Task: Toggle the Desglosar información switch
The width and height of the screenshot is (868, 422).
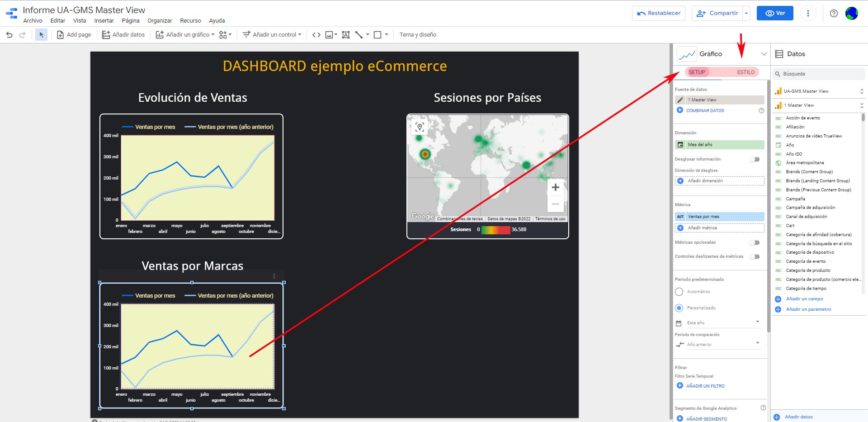Action: pyautogui.click(x=755, y=159)
